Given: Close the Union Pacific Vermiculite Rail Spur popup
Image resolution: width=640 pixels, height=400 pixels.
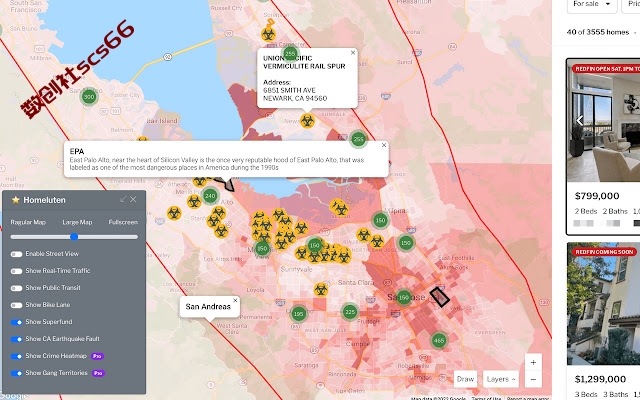Looking at the screenshot, I should [x=353, y=53].
